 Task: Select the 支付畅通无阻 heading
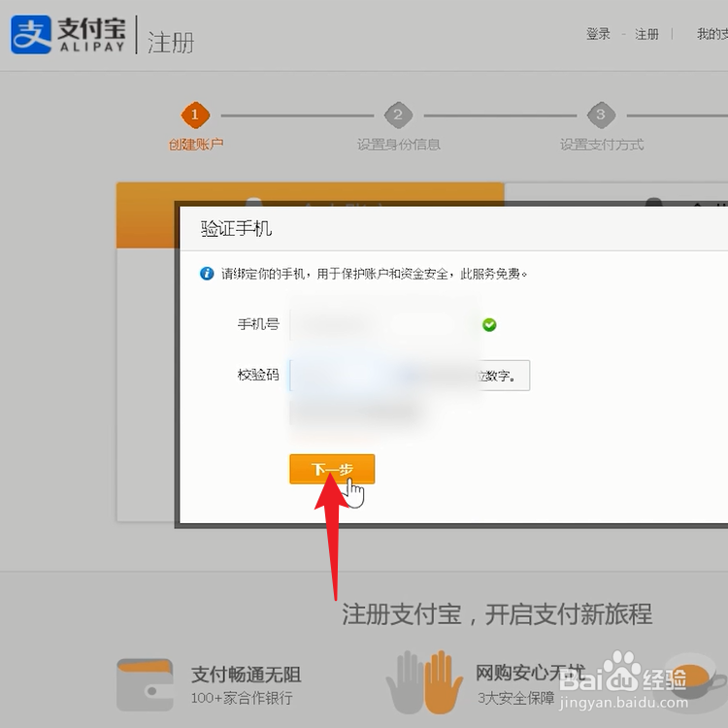click(247, 675)
